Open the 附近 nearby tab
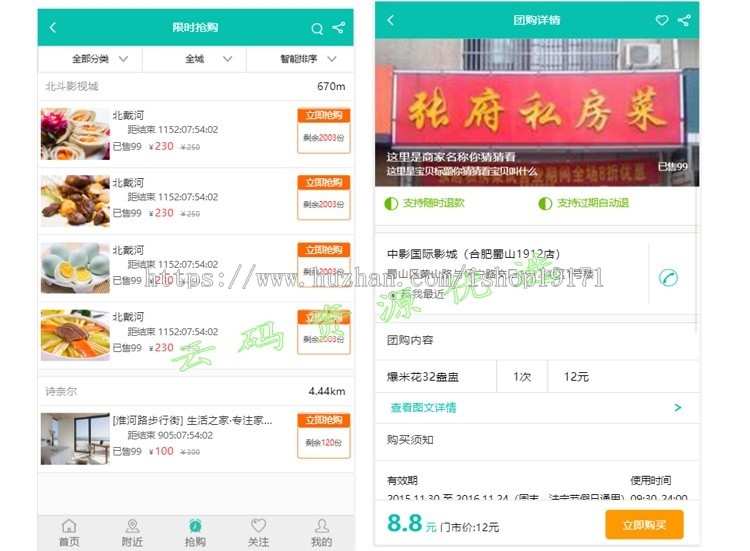The height and width of the screenshot is (551, 750). (x=132, y=531)
